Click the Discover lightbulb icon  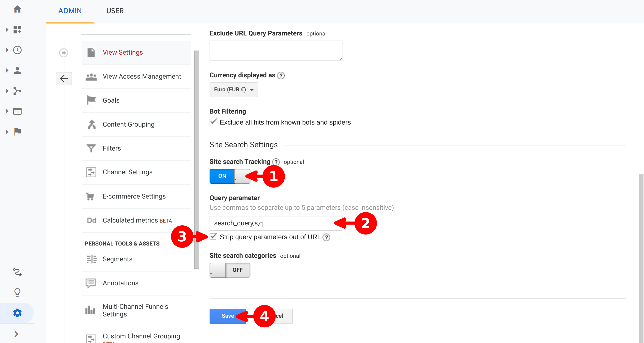pos(17,292)
